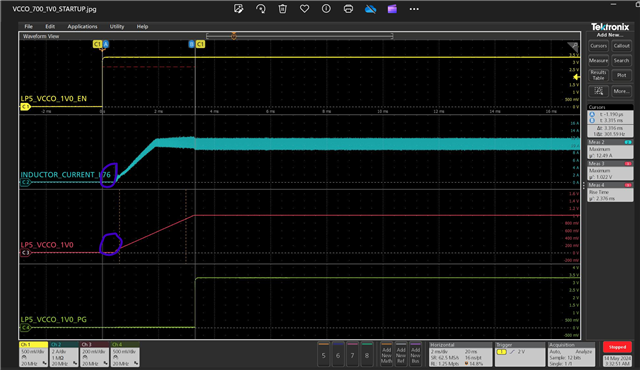Enable channel 7 button
The image size is (640, 370).
352,354
